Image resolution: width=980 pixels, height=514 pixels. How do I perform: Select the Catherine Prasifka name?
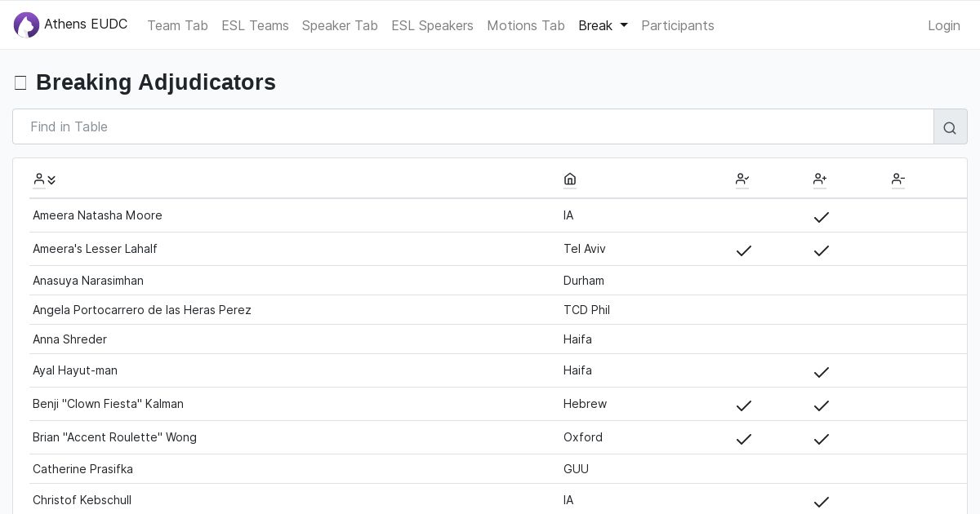(82, 469)
